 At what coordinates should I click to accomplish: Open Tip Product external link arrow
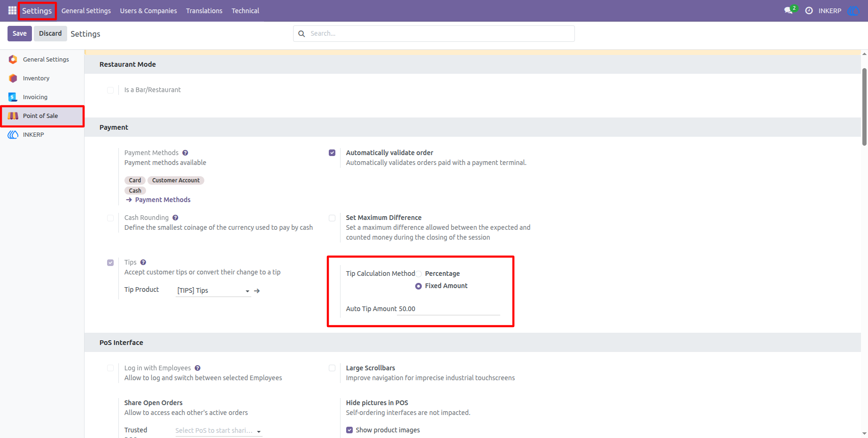tap(257, 291)
